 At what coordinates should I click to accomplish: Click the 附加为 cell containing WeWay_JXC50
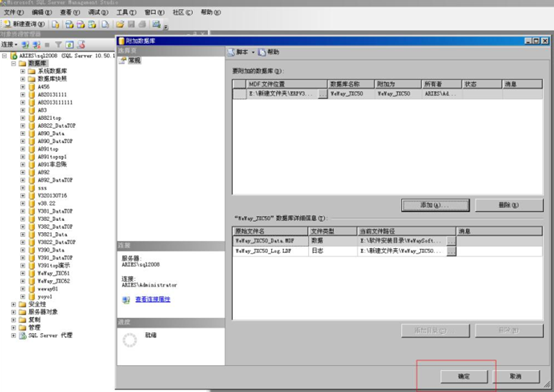click(x=398, y=94)
